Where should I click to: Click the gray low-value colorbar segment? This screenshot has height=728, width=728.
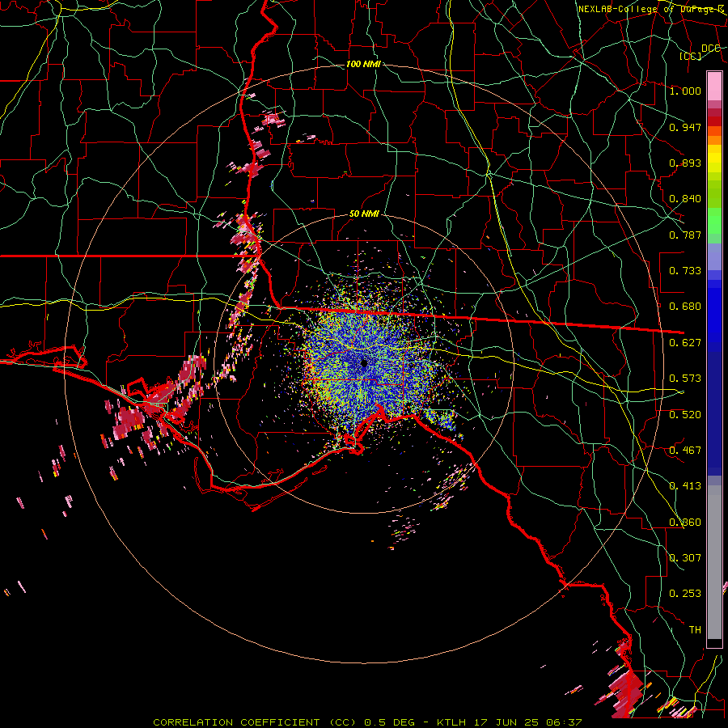[x=714, y=562]
